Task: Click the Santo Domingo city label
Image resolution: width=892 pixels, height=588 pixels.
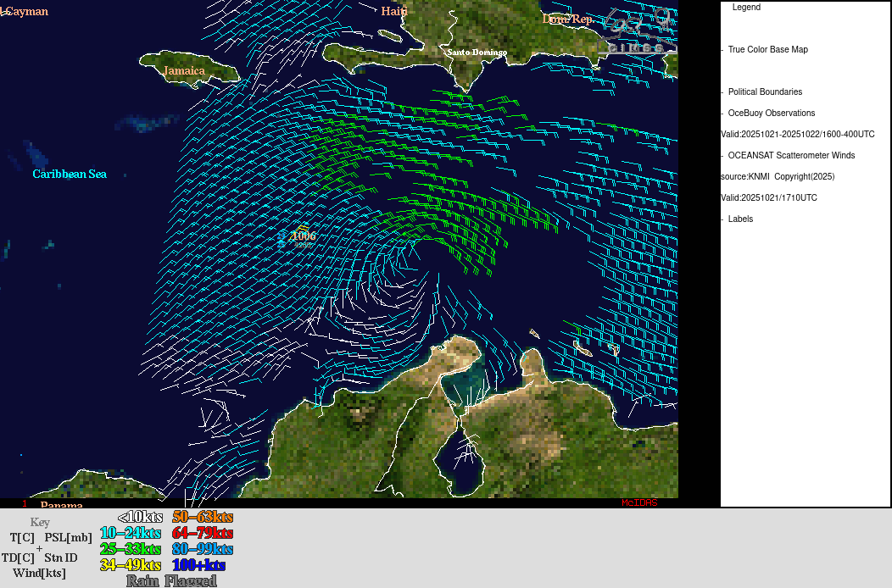Action: [x=477, y=53]
